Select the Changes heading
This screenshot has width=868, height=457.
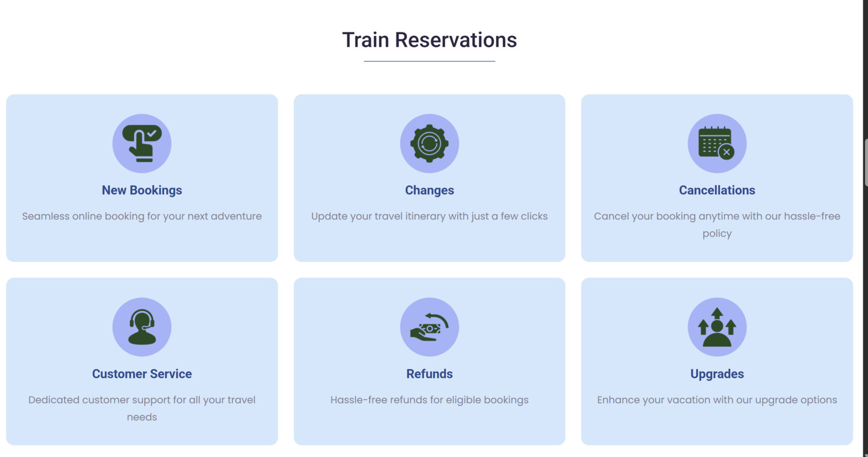(429, 190)
